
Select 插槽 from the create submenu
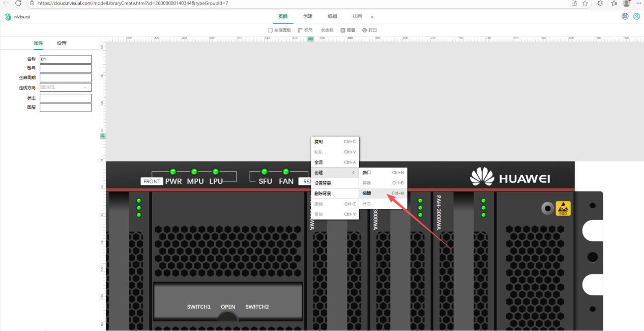coord(367,194)
